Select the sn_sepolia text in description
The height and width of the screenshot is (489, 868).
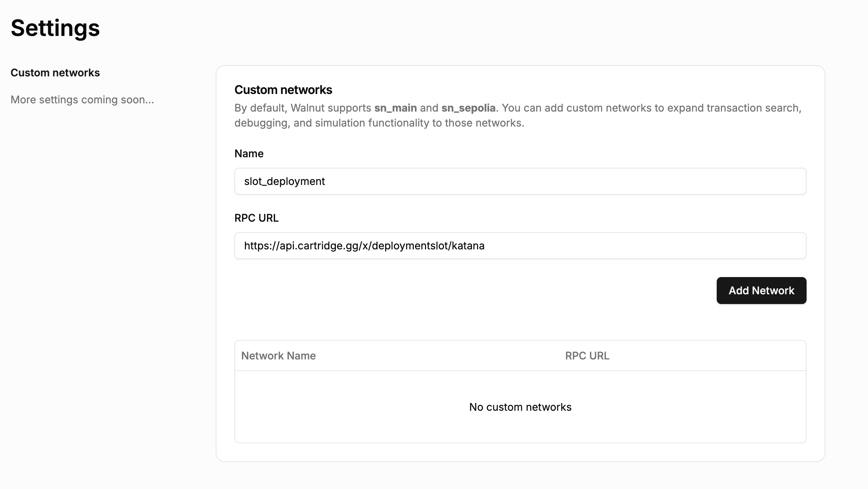pos(468,108)
